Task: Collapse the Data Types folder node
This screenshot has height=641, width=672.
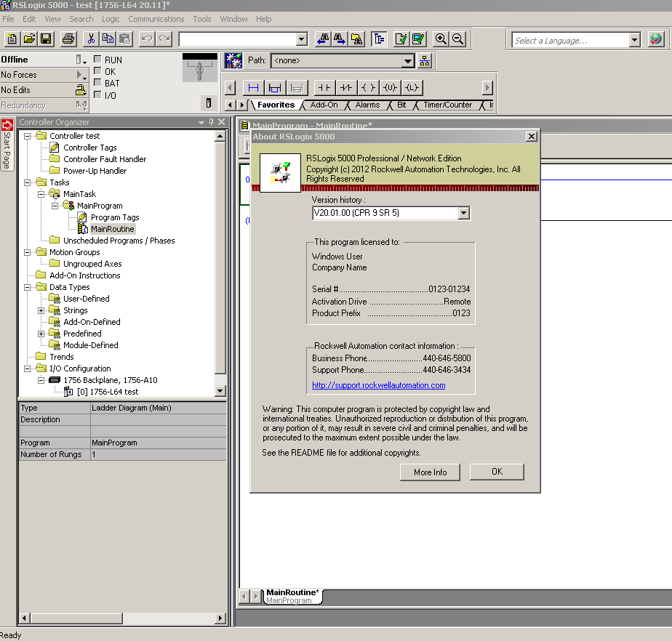Action: (28, 287)
